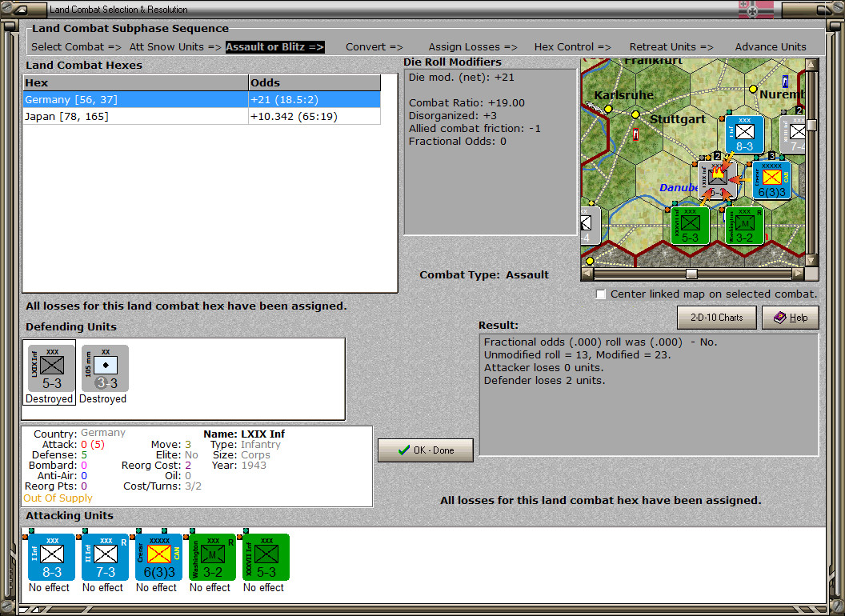Click the German flag icon in title bar
The image size is (845, 616).
[755, 10]
